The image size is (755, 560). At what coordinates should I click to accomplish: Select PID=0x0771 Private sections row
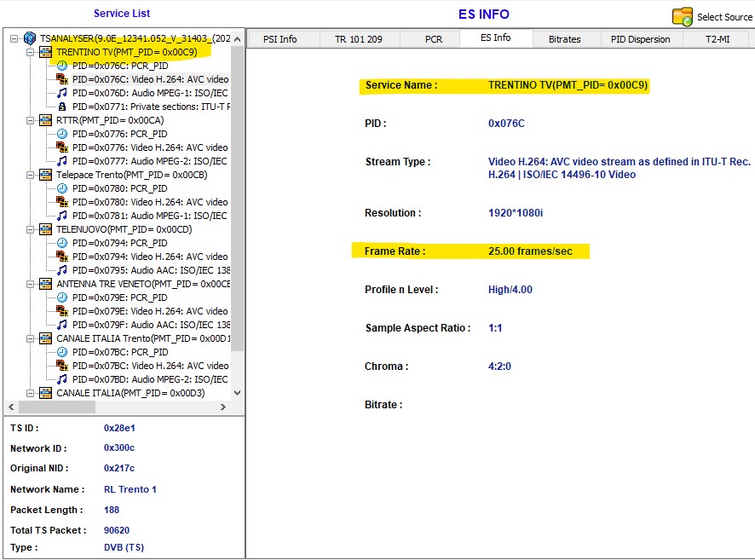151,107
